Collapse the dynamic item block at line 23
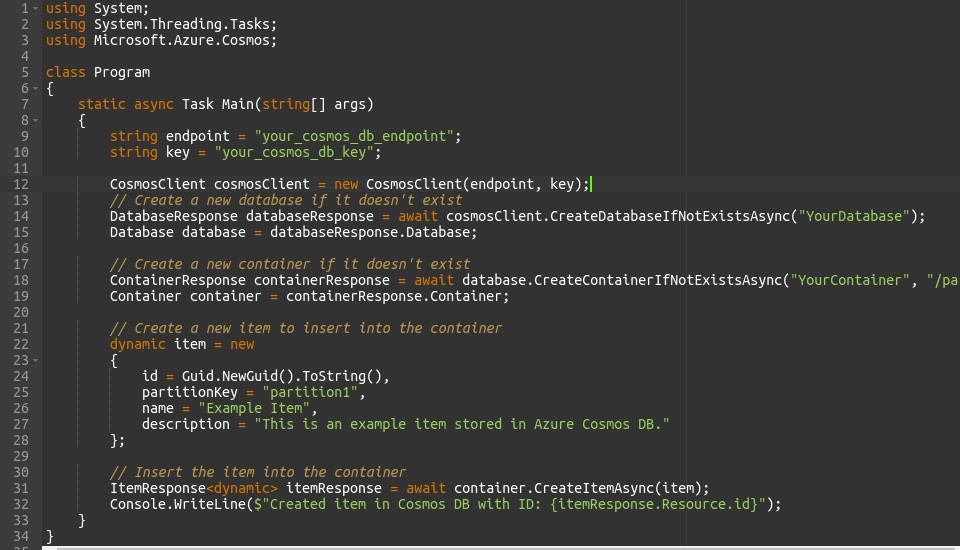 pos(36,360)
